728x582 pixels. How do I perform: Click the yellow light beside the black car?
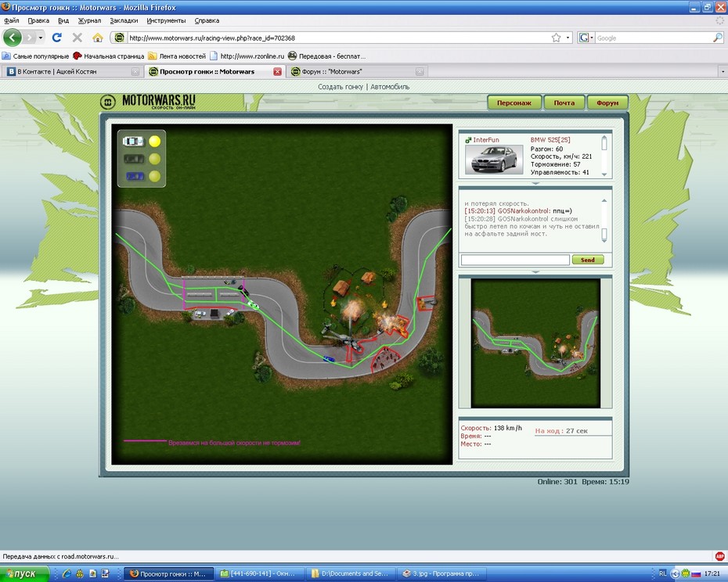tap(155, 159)
